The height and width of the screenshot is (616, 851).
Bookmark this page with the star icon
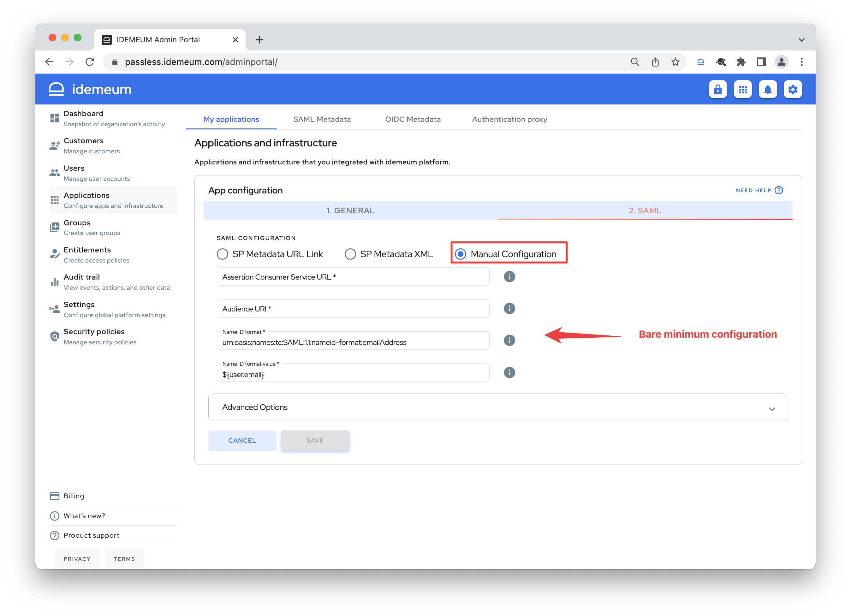tap(675, 62)
